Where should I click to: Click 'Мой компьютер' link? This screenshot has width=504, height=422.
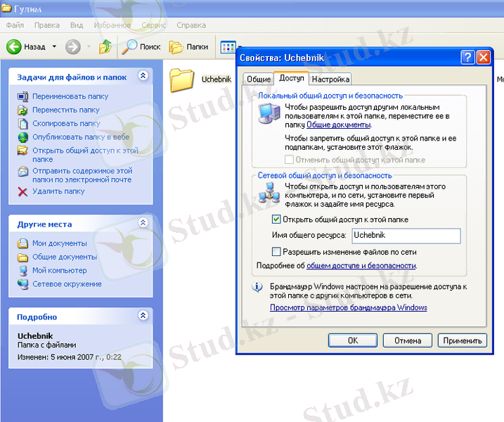click(x=60, y=271)
